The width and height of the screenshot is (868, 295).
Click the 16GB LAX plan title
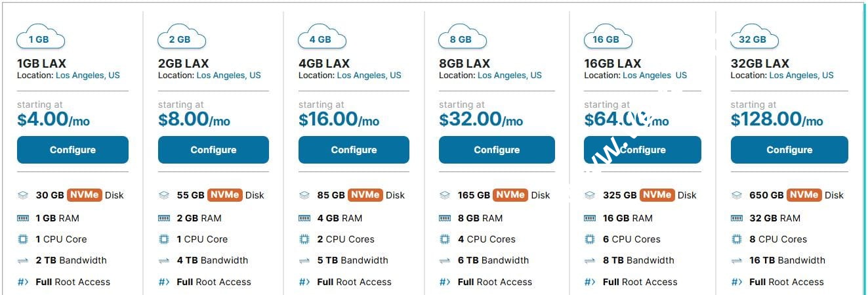(612, 64)
